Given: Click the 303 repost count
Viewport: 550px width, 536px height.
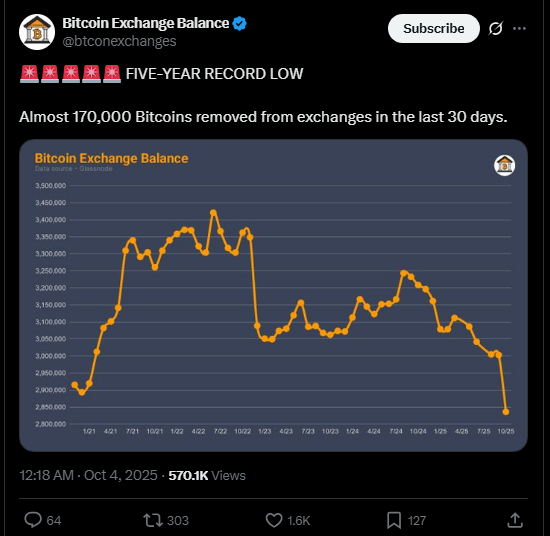Looking at the screenshot, I should pos(178,521).
